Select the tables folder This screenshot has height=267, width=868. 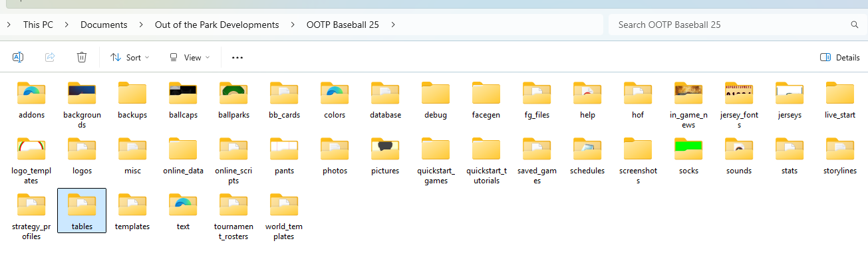[x=82, y=211]
